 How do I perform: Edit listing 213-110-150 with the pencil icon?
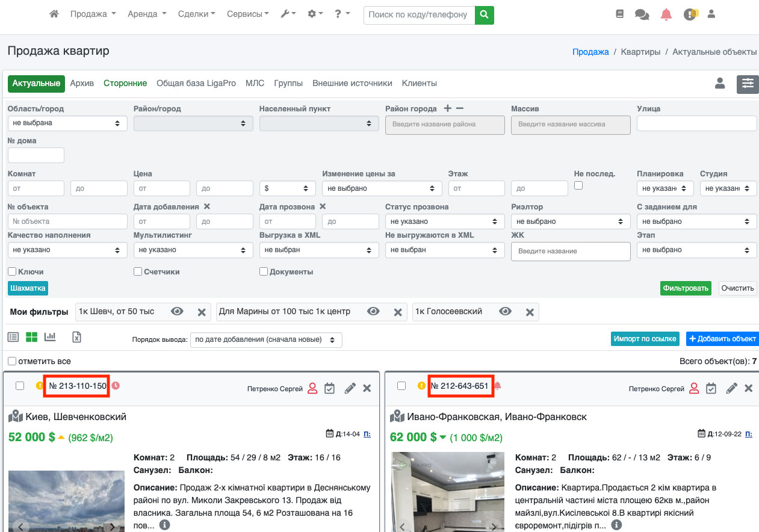[350, 388]
